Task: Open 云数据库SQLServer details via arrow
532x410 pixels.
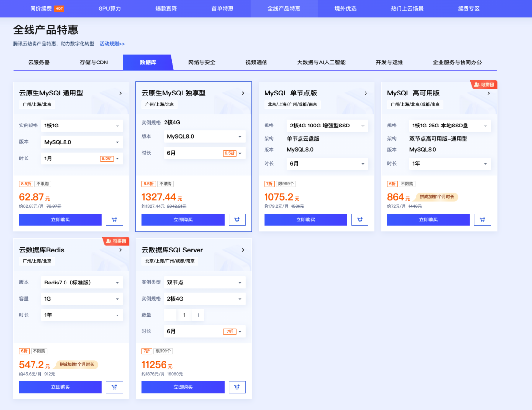Action: pyautogui.click(x=243, y=250)
